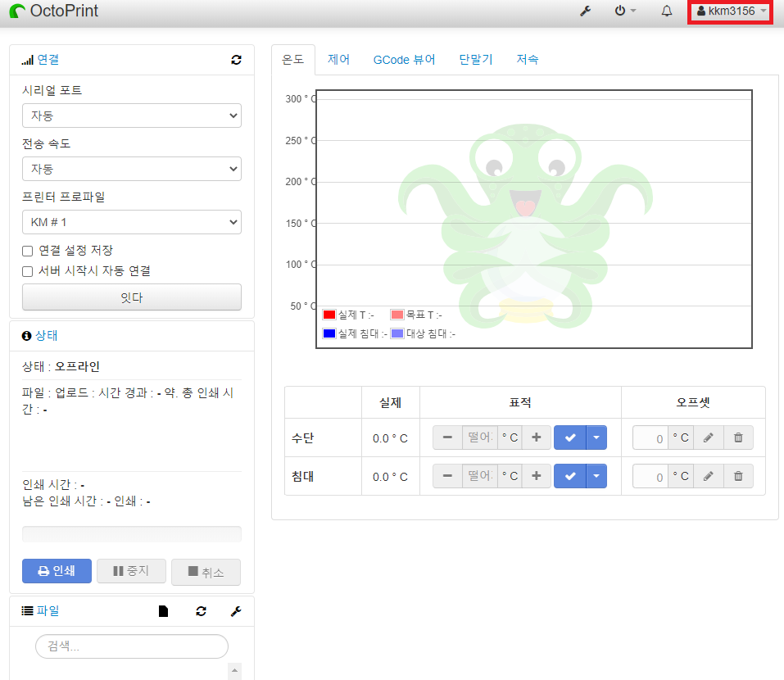Open 수단 temperature preset dropdown arrow
This screenshot has height=680, width=784.
pyautogui.click(x=596, y=437)
